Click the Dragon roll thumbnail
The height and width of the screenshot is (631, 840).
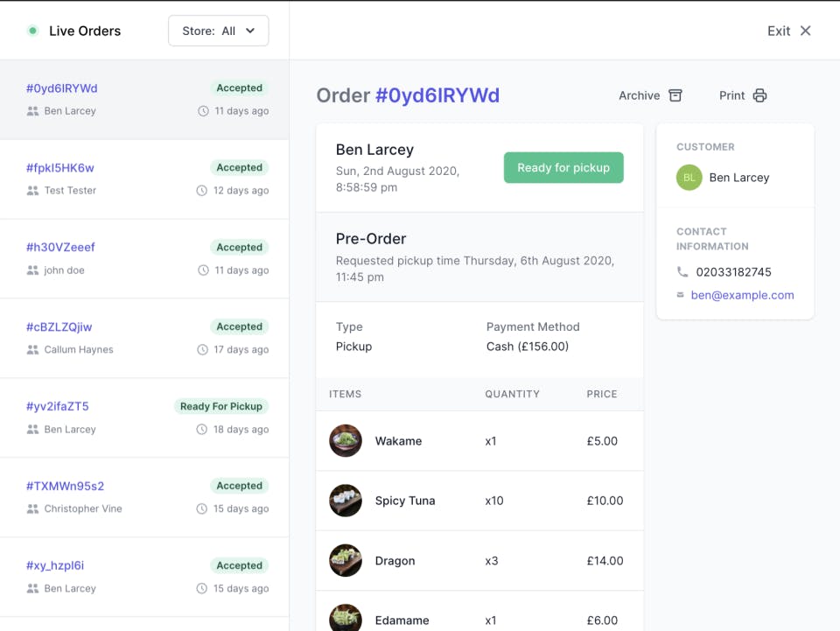pyautogui.click(x=346, y=560)
